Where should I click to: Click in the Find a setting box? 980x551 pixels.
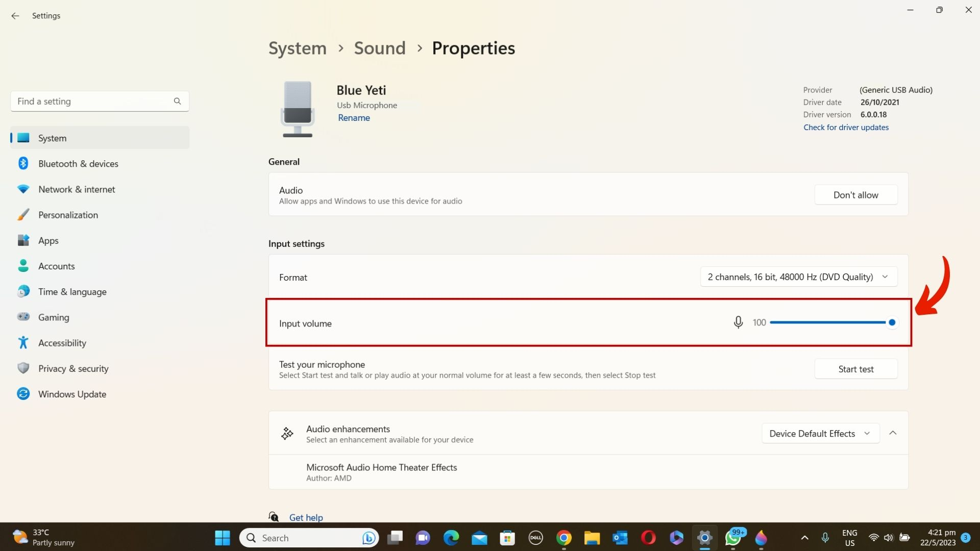point(100,101)
